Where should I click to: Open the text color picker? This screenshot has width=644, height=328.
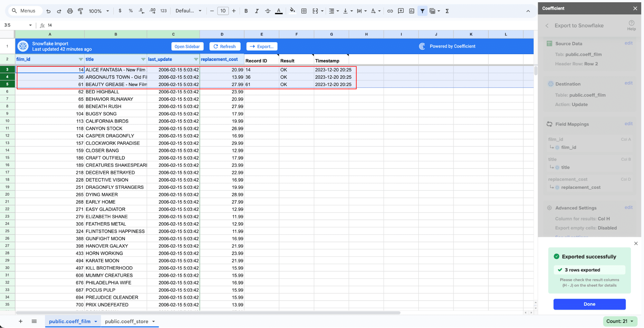tap(279, 11)
